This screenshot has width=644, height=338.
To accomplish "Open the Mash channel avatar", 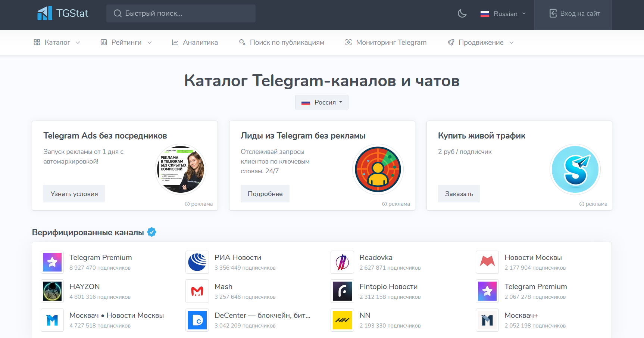I will 197,291.
